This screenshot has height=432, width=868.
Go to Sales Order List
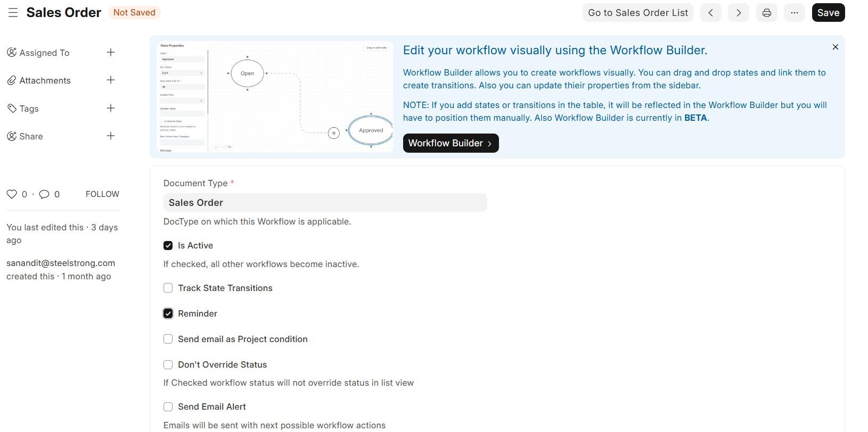click(637, 13)
